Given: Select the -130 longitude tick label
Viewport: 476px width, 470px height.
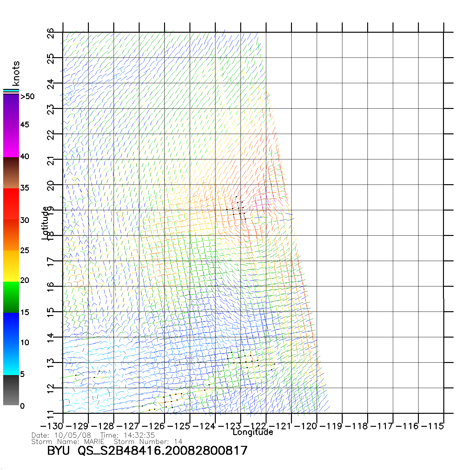Looking at the screenshot, I should 52,426.
